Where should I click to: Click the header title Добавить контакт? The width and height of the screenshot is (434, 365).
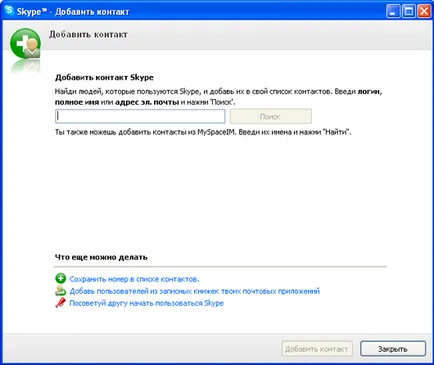coord(88,34)
